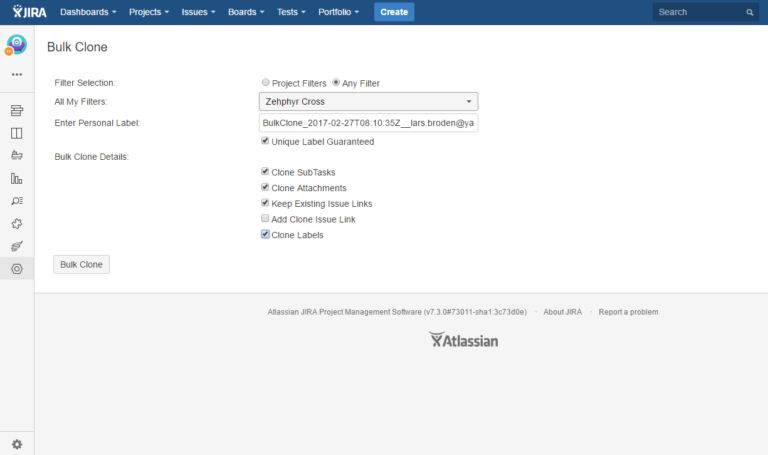Open the Tests dropdown menu

(291, 12)
